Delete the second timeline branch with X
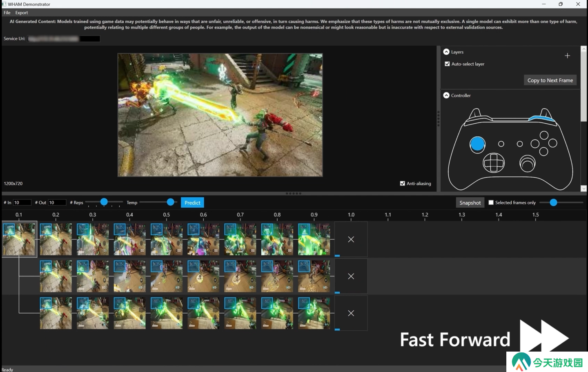This screenshot has height=372, width=588. (351, 276)
